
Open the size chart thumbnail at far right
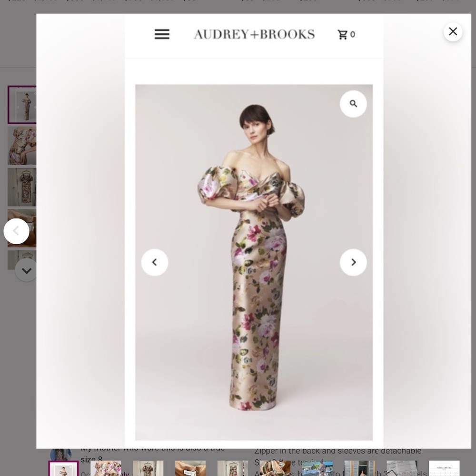click(444, 468)
